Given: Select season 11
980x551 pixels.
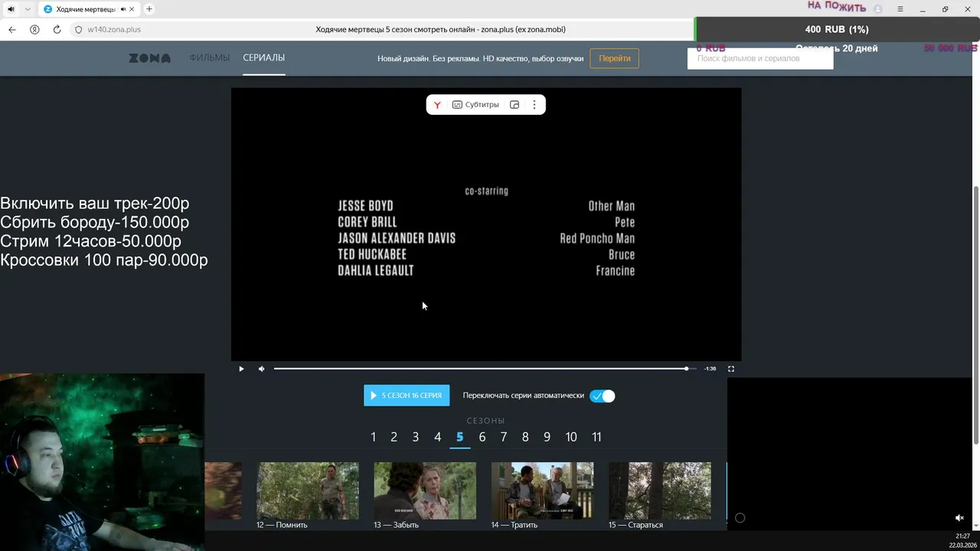Looking at the screenshot, I should pos(596,437).
